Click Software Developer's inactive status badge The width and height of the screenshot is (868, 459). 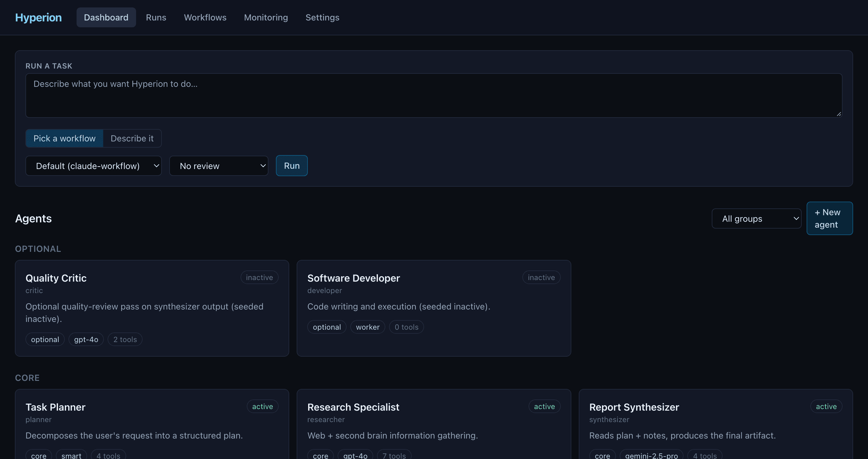click(541, 277)
